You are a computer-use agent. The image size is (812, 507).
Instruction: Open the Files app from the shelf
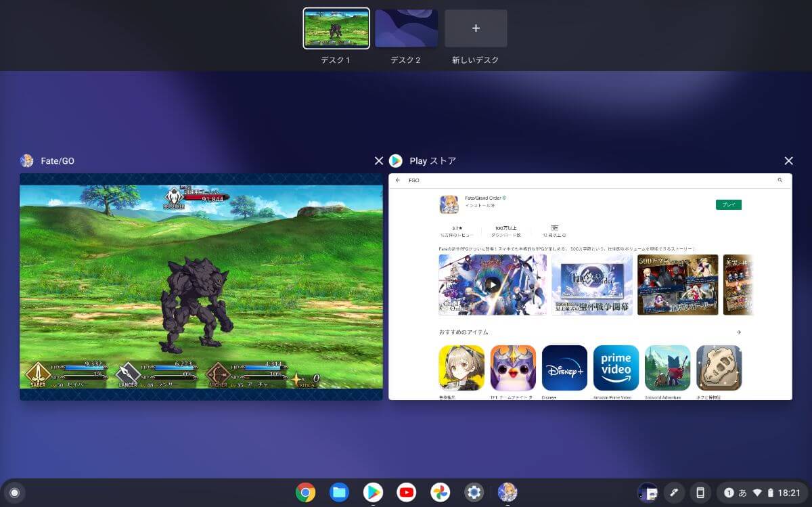click(339, 493)
